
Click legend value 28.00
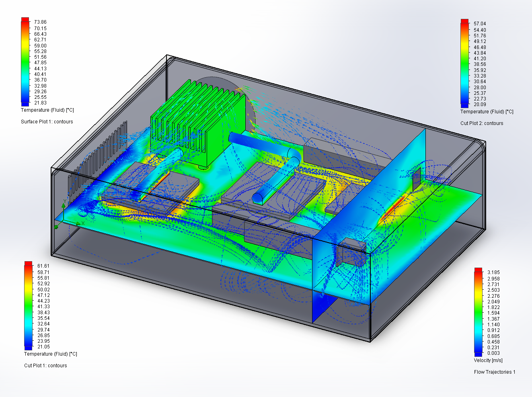480,87
